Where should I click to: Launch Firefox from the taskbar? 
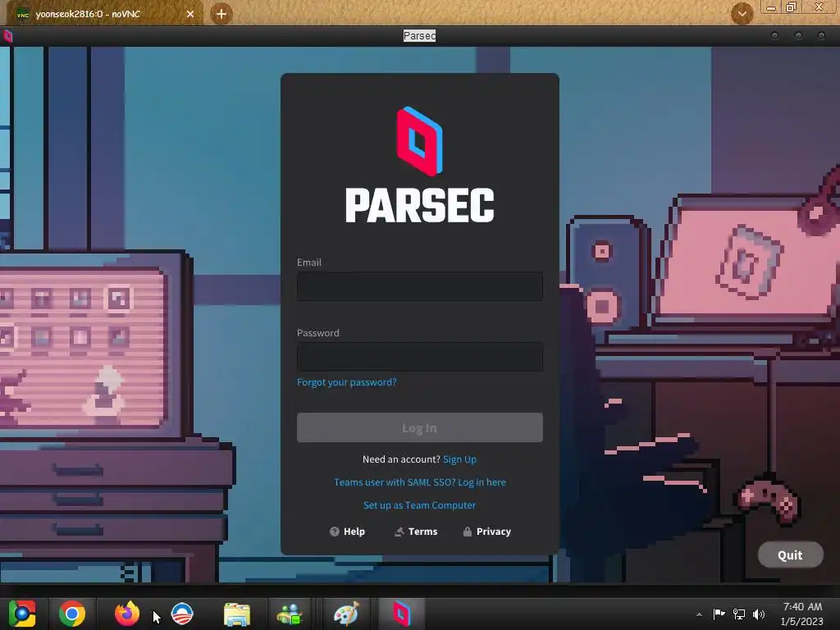(x=127, y=614)
